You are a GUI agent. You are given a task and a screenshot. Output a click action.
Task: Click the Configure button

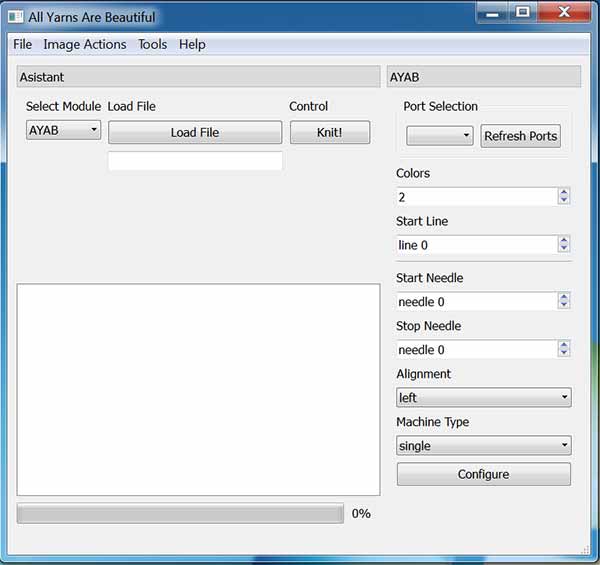(x=484, y=474)
